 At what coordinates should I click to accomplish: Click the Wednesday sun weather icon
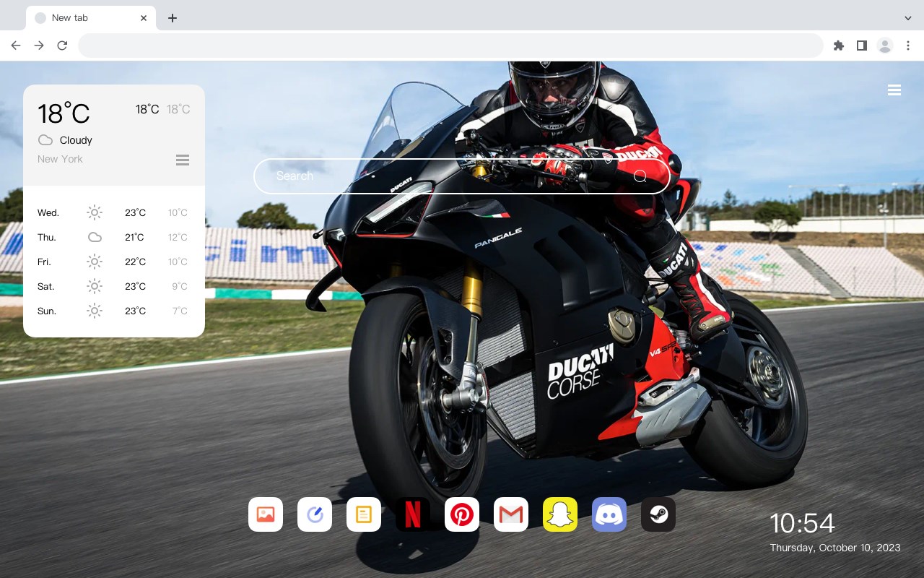point(95,212)
